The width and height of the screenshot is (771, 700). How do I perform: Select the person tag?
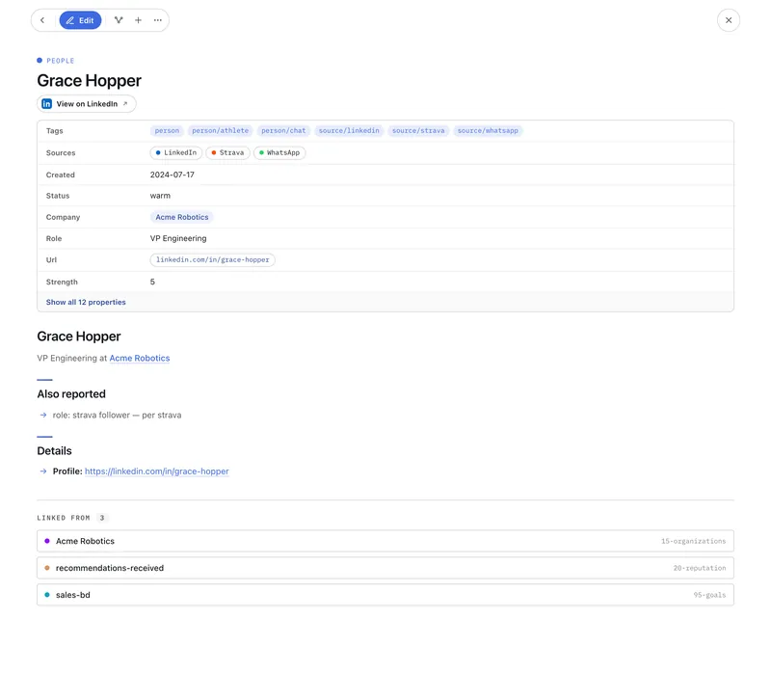coord(167,131)
